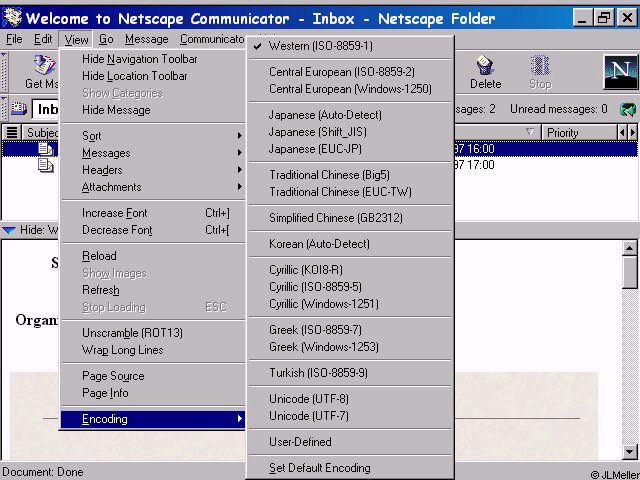Click the Stop traffic light icon
Image resolution: width=640 pixels, height=480 pixels.
(540, 65)
